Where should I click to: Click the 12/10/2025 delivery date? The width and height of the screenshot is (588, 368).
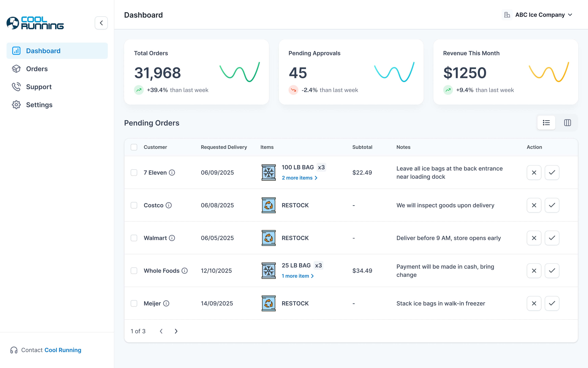216,271
